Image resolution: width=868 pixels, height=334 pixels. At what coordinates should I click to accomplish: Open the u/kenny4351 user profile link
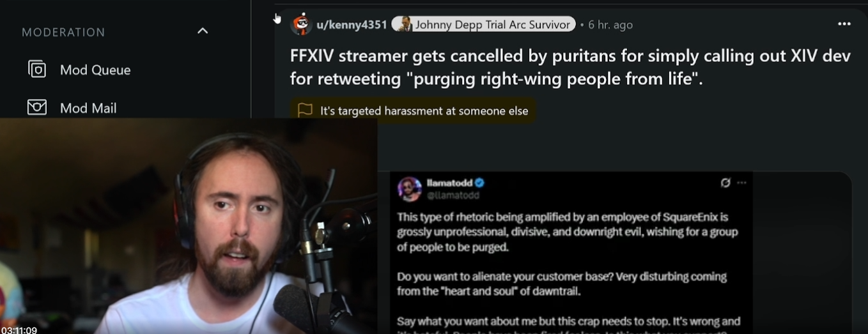tap(352, 25)
